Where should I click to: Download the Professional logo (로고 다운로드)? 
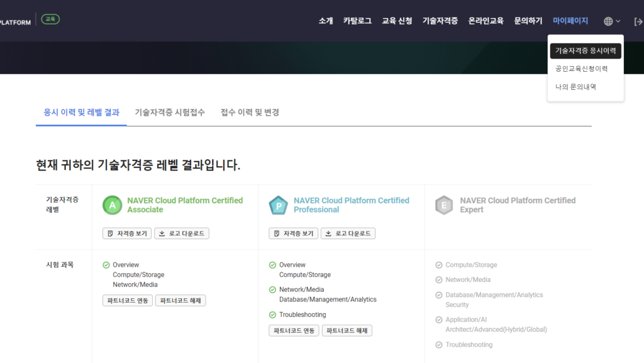point(348,233)
